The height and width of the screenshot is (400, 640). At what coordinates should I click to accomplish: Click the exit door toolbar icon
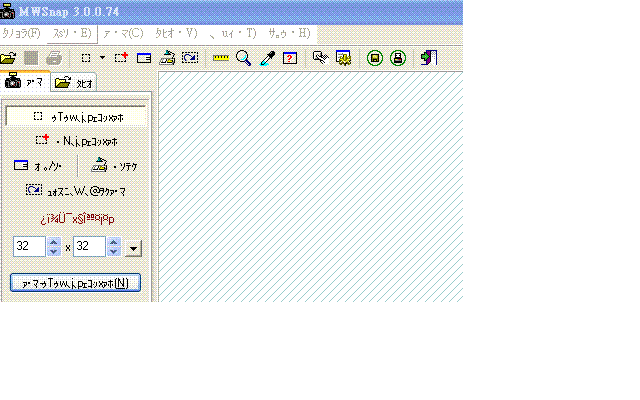tap(429, 58)
